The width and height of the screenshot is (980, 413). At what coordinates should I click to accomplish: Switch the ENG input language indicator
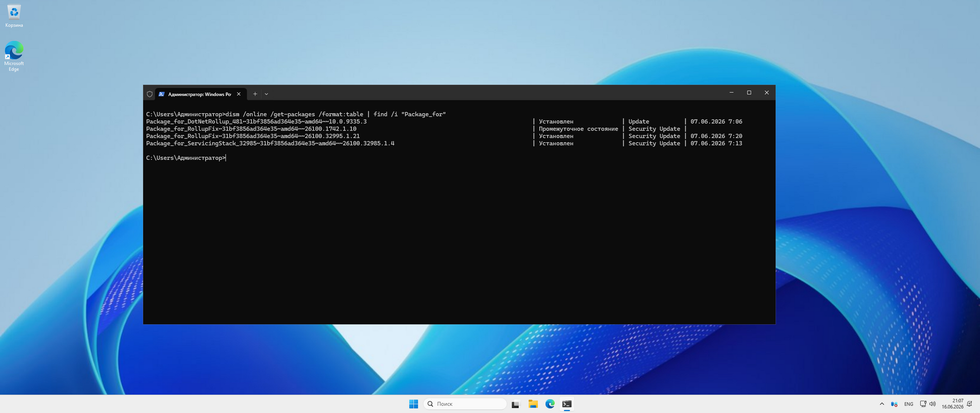[909, 404]
